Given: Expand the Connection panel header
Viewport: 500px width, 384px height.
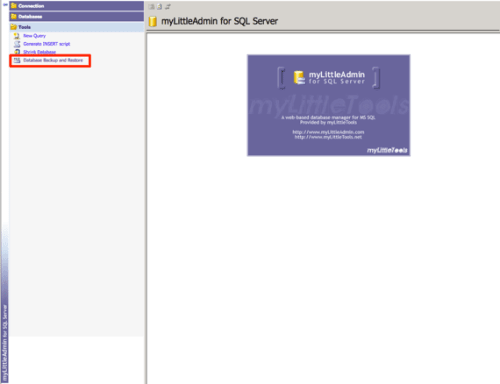Looking at the screenshot, I should 77,6.
